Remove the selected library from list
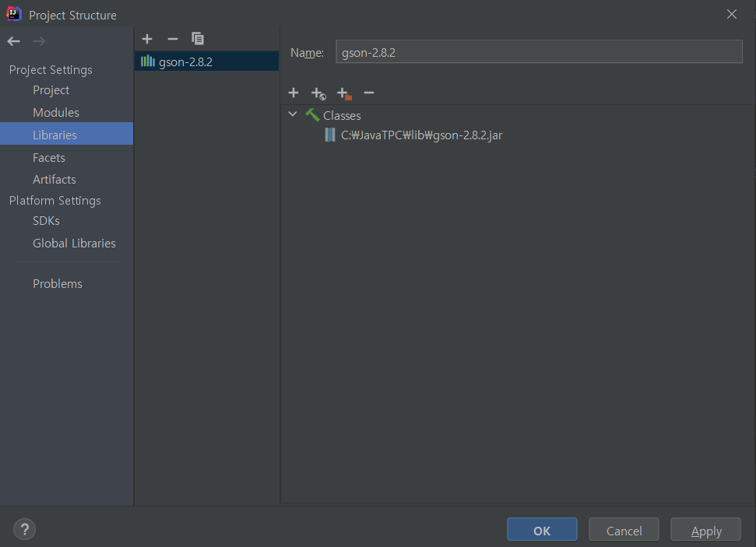 (173, 39)
